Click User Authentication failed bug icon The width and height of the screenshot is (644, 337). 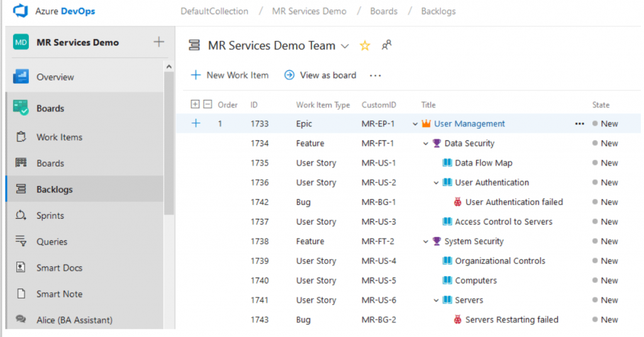click(x=458, y=202)
